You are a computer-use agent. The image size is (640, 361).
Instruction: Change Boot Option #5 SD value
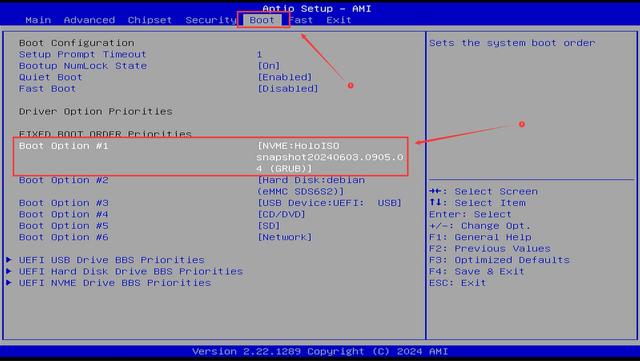pos(269,226)
